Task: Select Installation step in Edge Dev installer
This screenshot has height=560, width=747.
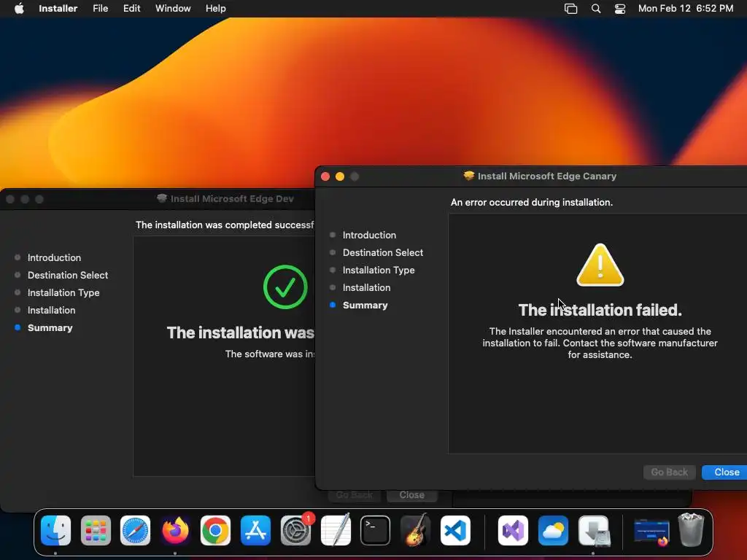Action: 51,311
